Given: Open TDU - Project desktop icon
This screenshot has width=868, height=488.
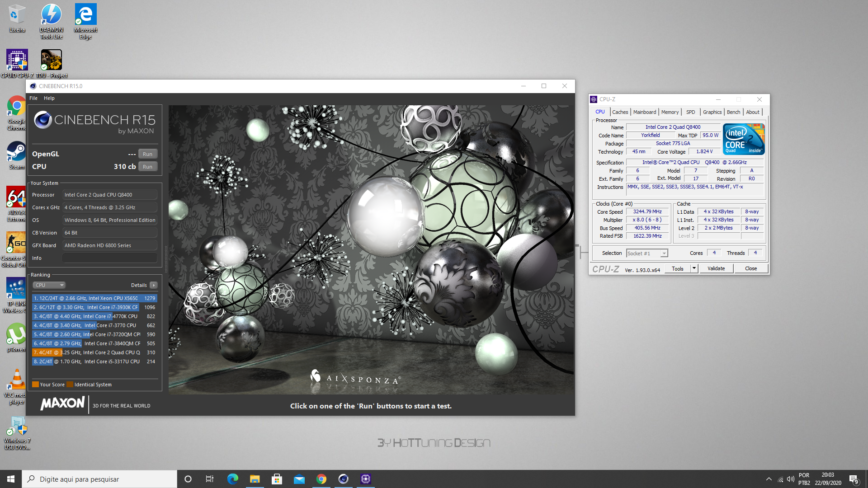Looking at the screenshot, I should click(51, 64).
